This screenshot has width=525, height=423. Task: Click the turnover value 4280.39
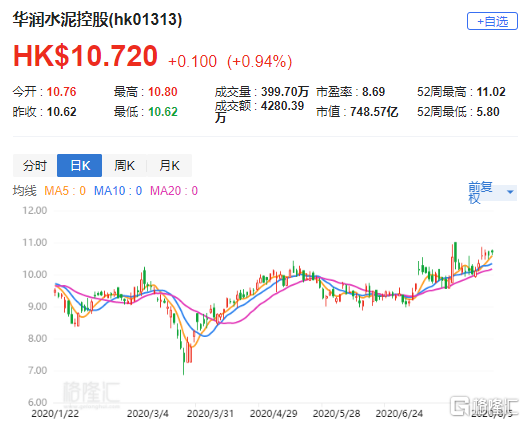click(283, 106)
